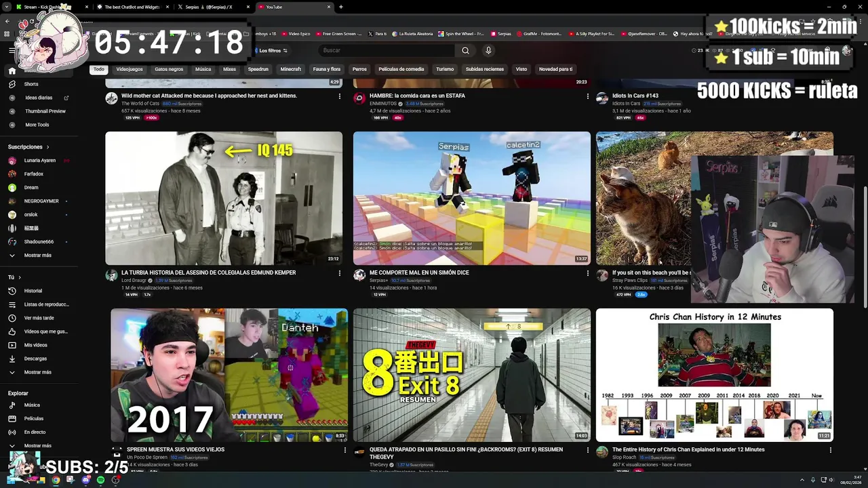
Task: Select the Perros filter chip
Action: click(359, 69)
